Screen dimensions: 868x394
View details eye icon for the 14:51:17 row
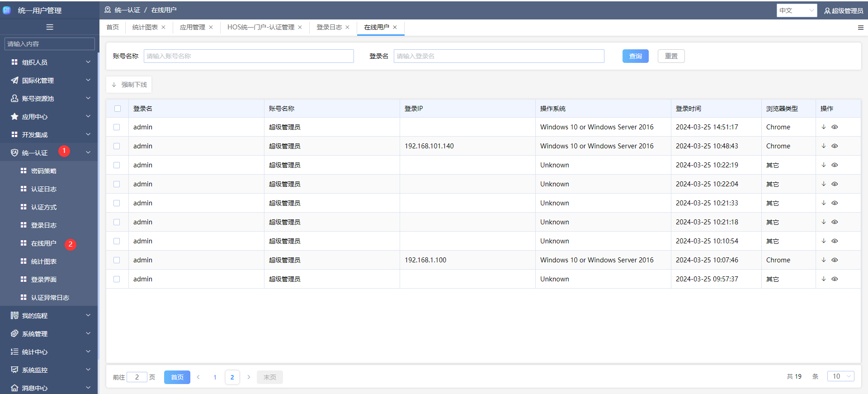[835, 127]
